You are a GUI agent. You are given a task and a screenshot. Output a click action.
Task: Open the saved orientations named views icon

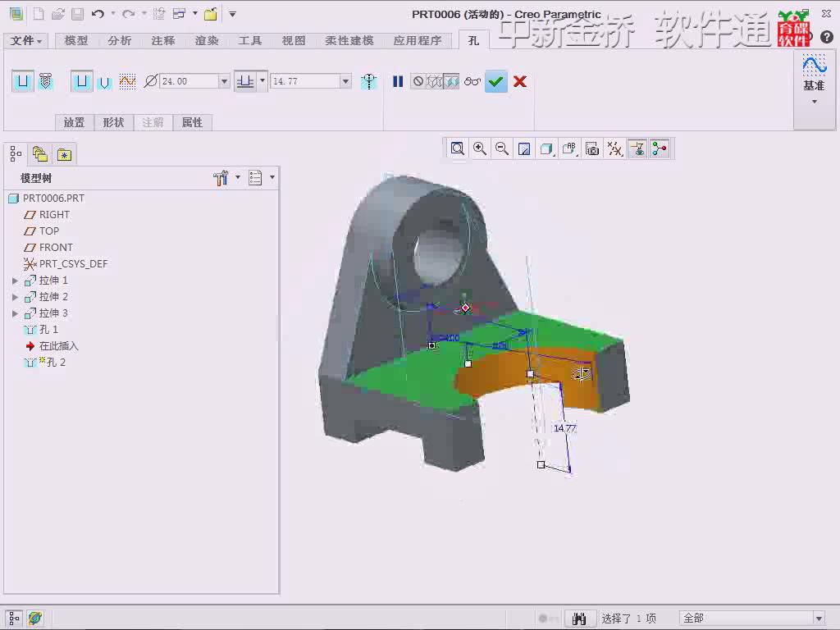point(569,149)
